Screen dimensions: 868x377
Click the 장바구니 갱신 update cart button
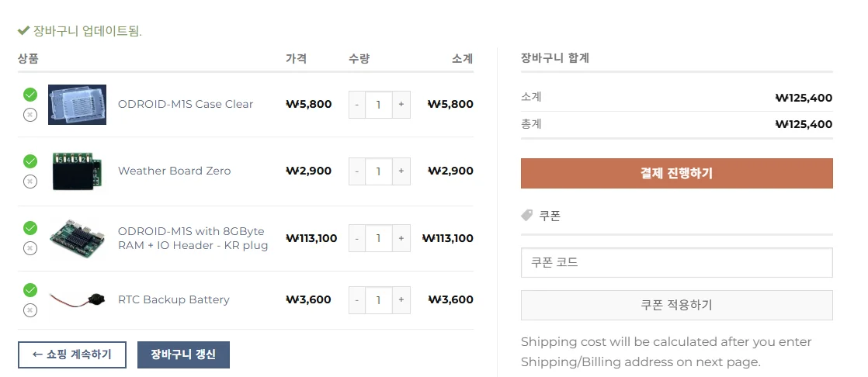[183, 355]
